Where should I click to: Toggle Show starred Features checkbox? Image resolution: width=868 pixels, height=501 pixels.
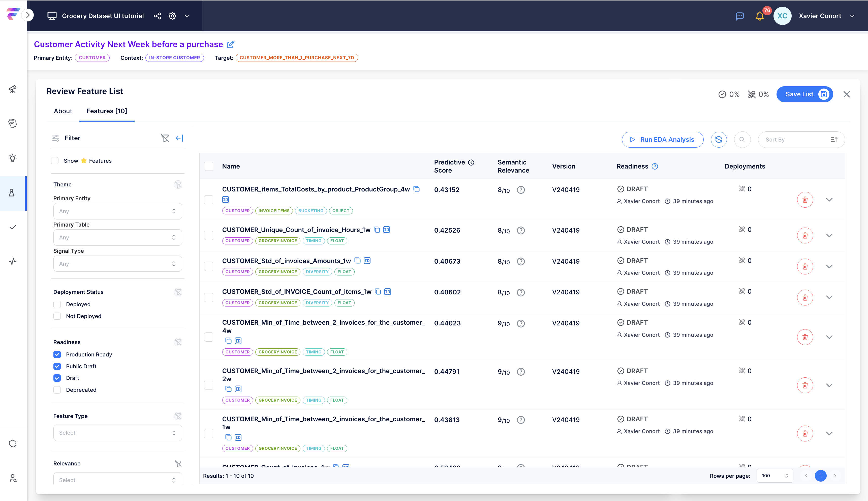55,161
